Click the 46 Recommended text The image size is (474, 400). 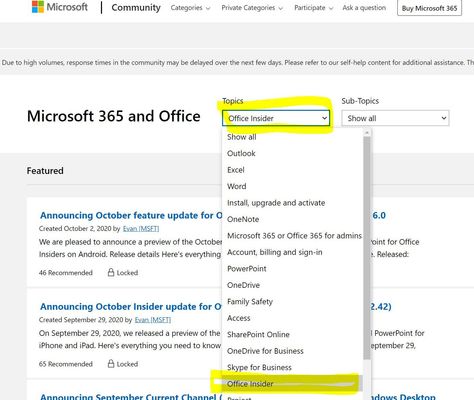[x=66, y=273]
